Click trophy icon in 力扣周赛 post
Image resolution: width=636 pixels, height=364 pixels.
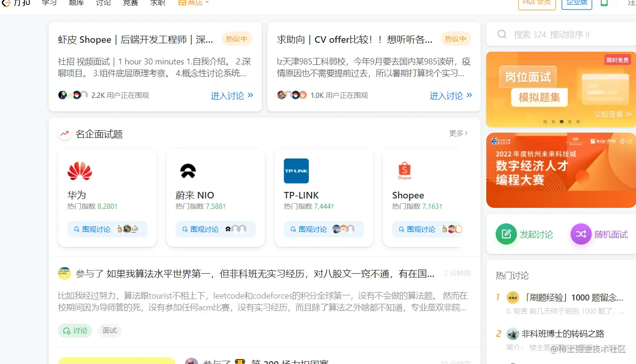pos(240,362)
